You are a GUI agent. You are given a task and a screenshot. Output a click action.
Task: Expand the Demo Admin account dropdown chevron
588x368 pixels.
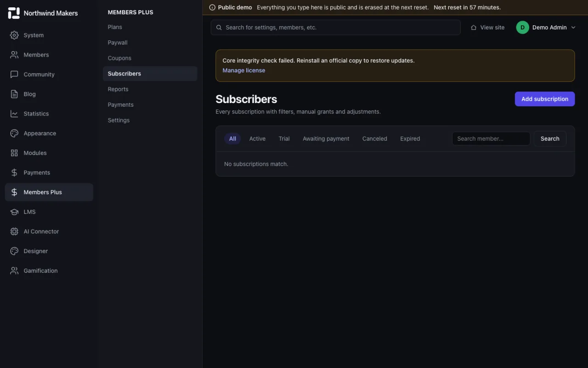[x=573, y=28]
